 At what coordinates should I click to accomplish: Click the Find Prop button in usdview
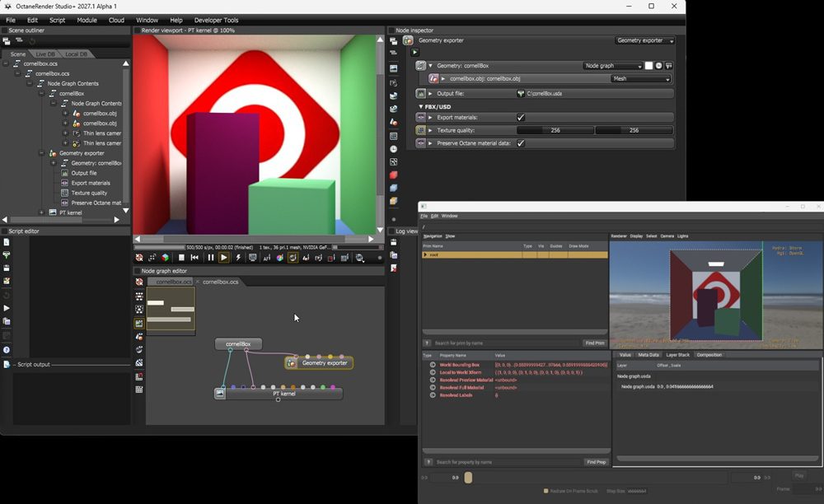(x=595, y=461)
